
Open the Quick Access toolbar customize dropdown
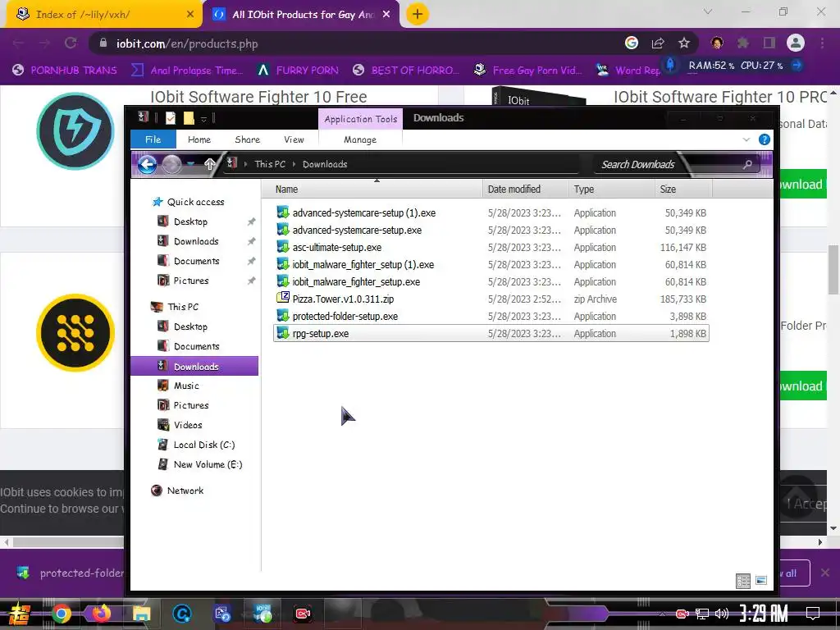pyautogui.click(x=203, y=118)
